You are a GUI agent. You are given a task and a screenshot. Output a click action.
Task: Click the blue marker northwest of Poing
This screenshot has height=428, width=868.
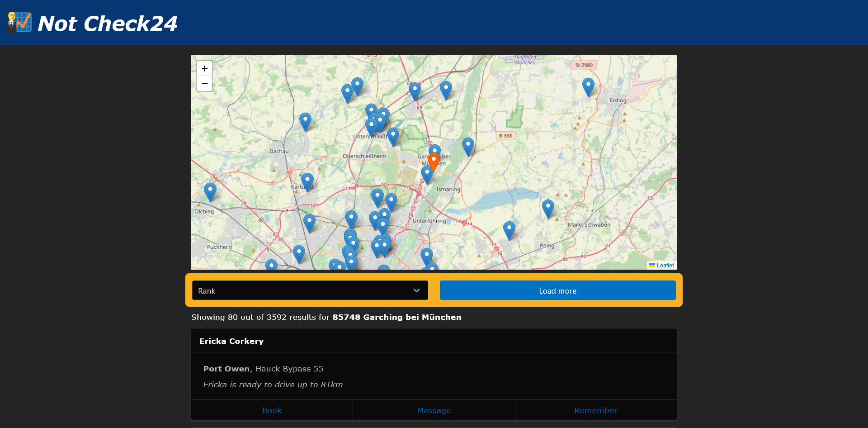click(509, 230)
